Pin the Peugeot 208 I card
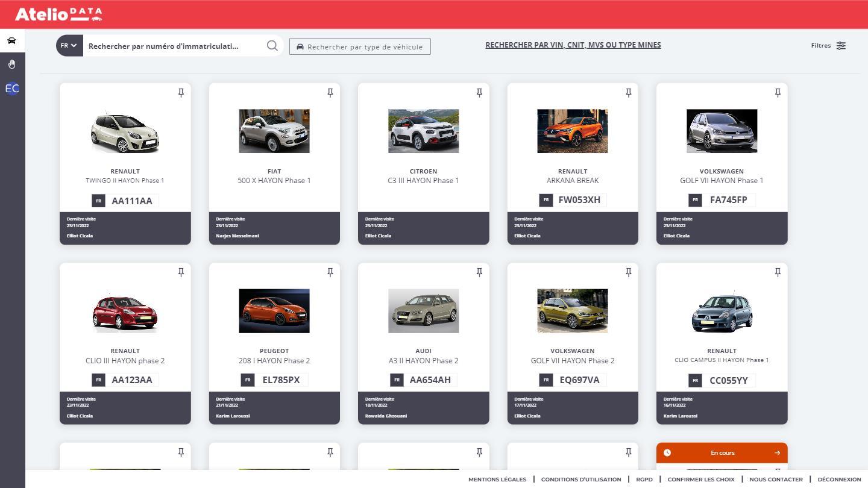This screenshot has width=868, height=488. pos(330,272)
